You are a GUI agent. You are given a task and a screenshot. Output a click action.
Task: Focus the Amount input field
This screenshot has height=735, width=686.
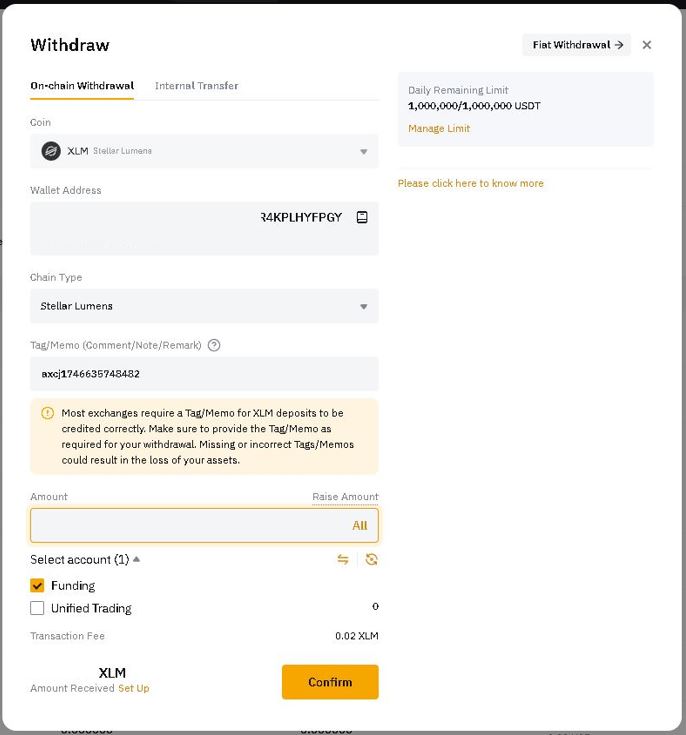click(x=185, y=525)
